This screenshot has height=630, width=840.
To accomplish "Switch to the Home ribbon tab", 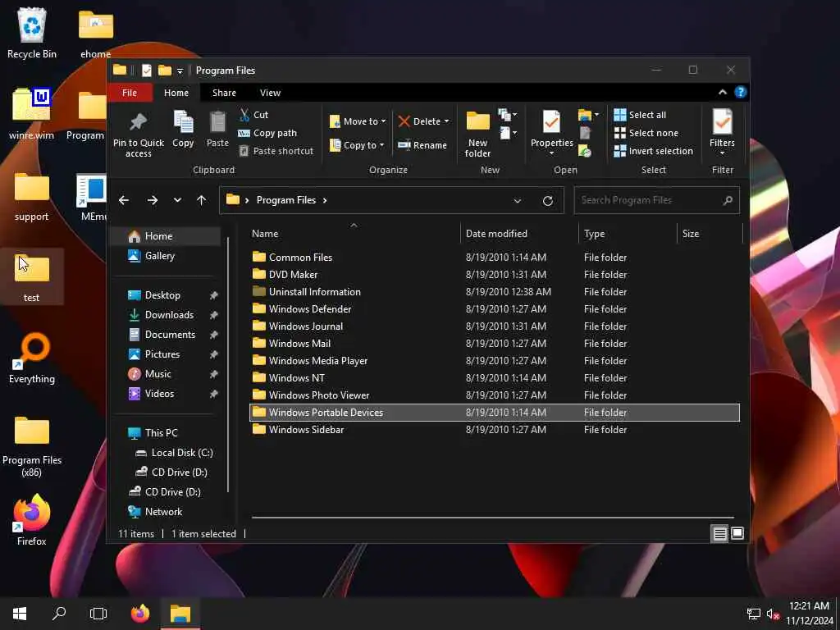I will click(176, 93).
